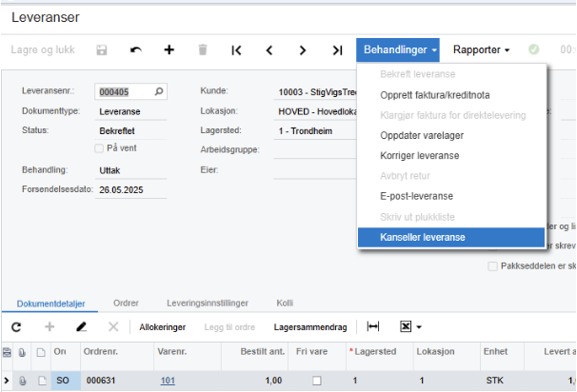
Task: Check Fri vare box for order 000631
Action: tap(317, 381)
